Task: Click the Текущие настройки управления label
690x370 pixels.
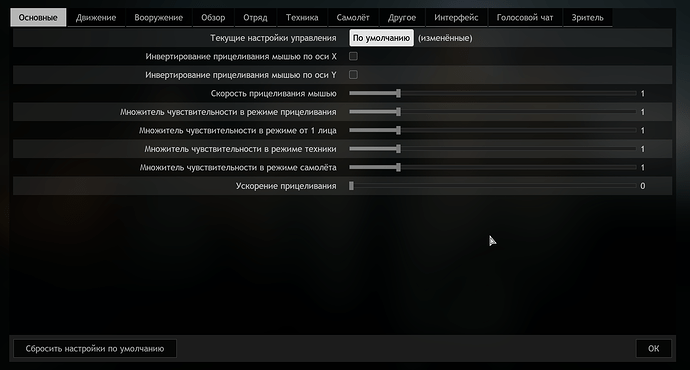Action: point(273,38)
